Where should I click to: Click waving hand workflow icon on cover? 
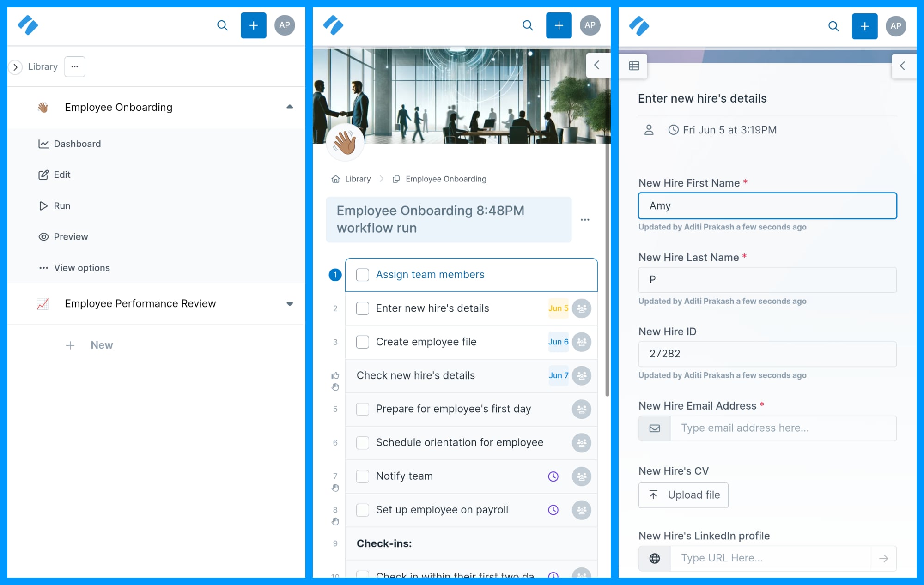coord(345,142)
